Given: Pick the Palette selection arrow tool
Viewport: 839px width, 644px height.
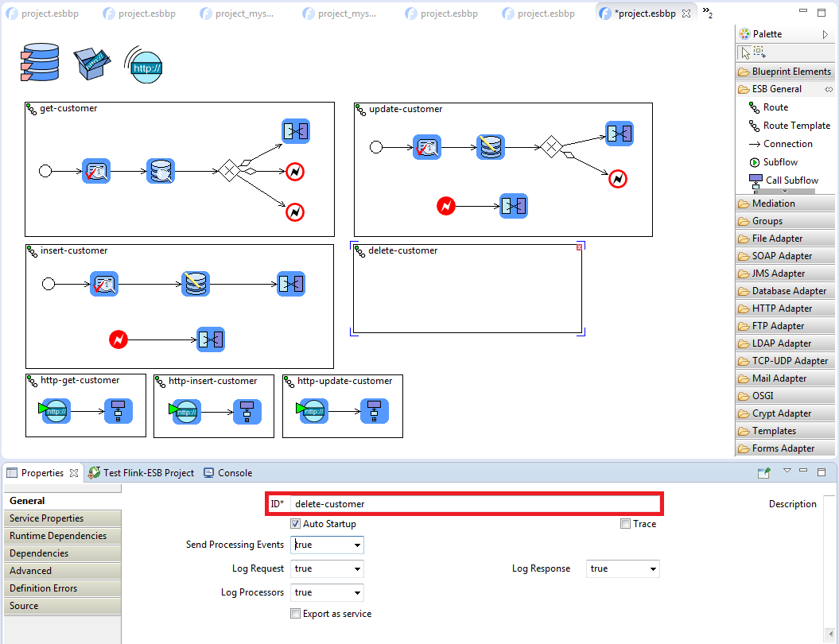Looking at the screenshot, I should pyautogui.click(x=744, y=52).
